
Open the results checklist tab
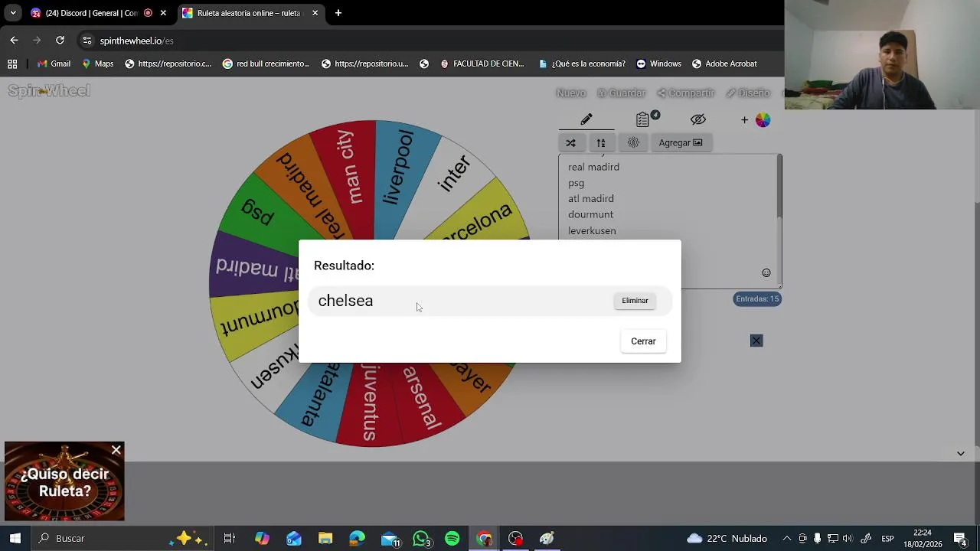643,119
